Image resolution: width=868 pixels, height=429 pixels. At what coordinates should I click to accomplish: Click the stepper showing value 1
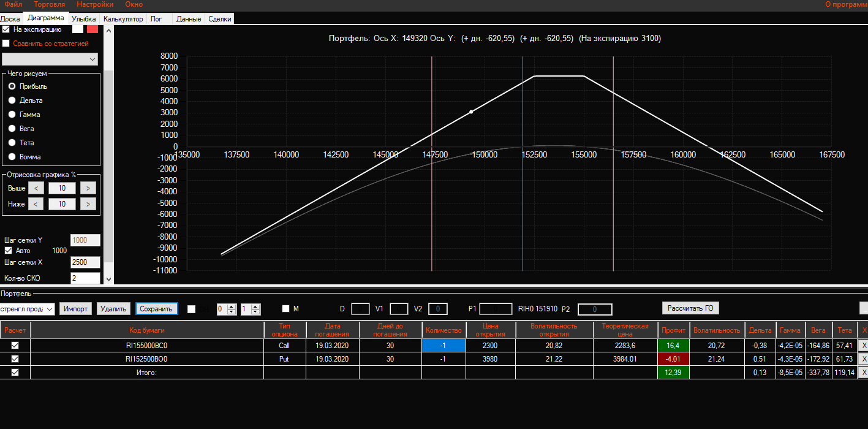(251, 309)
